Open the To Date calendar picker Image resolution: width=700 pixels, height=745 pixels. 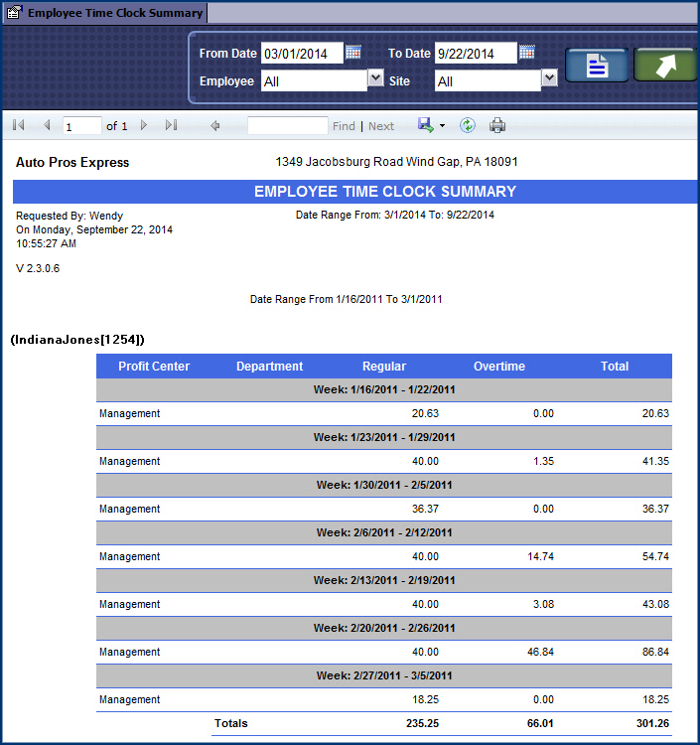[527, 53]
